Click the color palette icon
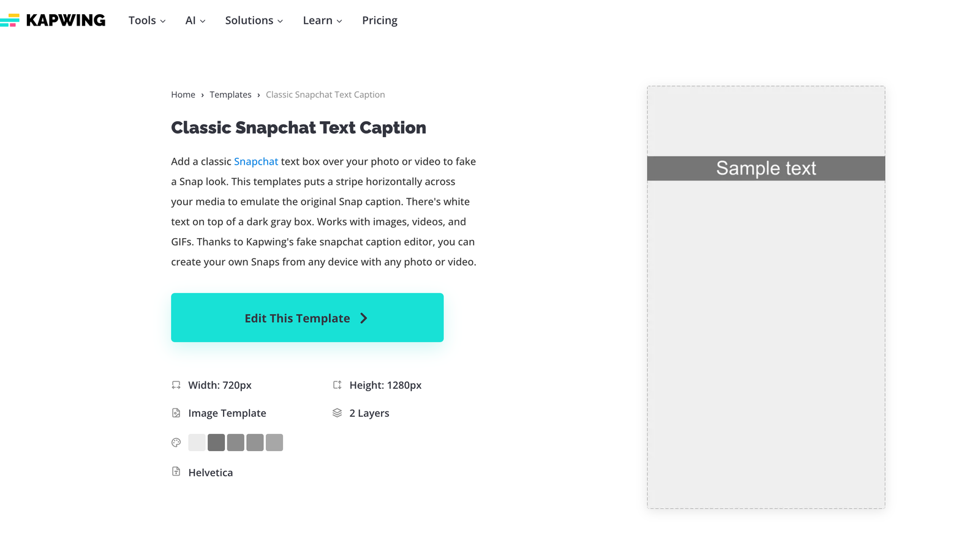This screenshot has width=980, height=543. (x=176, y=442)
